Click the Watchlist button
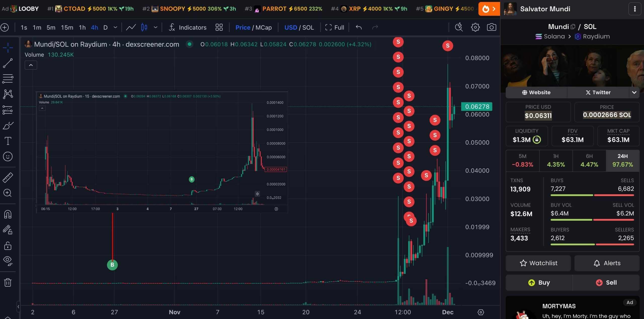The height and width of the screenshot is (319, 644). (538, 263)
